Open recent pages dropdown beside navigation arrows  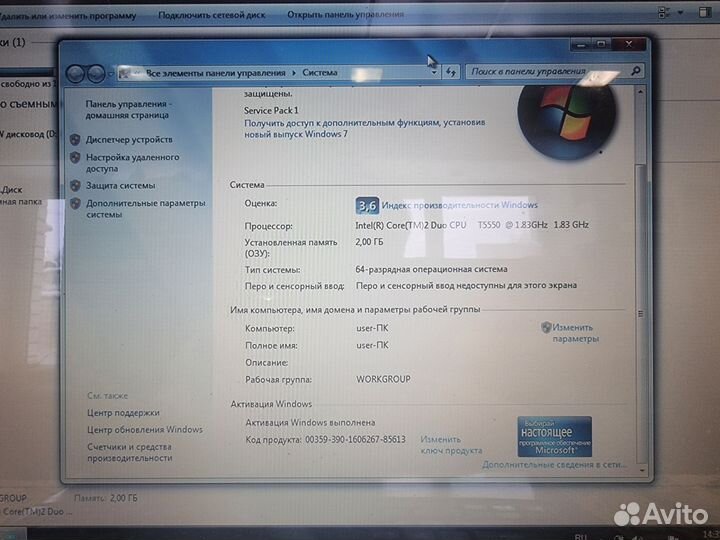[110, 74]
